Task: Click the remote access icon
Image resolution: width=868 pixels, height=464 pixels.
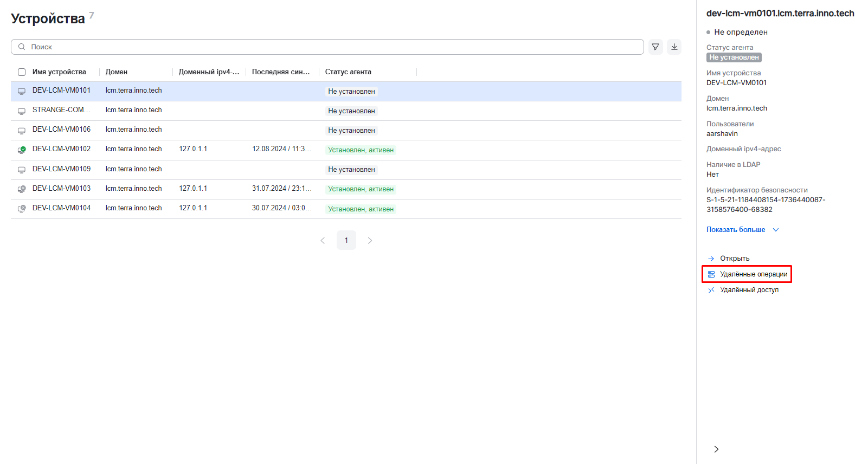Action: point(711,290)
